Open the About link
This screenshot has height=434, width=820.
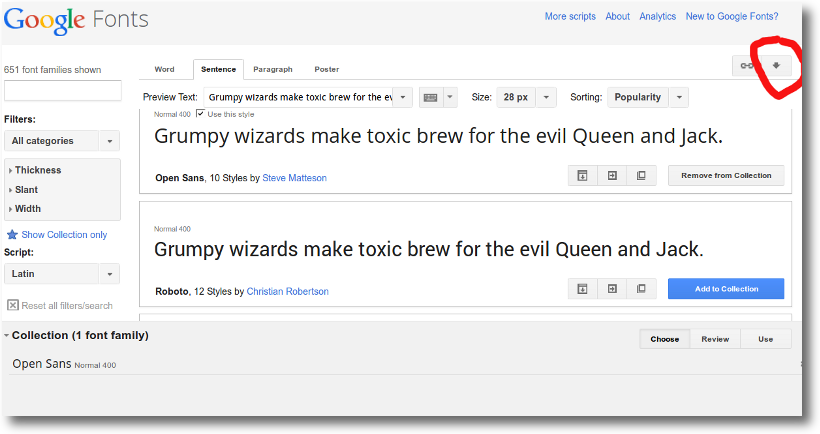click(x=618, y=16)
